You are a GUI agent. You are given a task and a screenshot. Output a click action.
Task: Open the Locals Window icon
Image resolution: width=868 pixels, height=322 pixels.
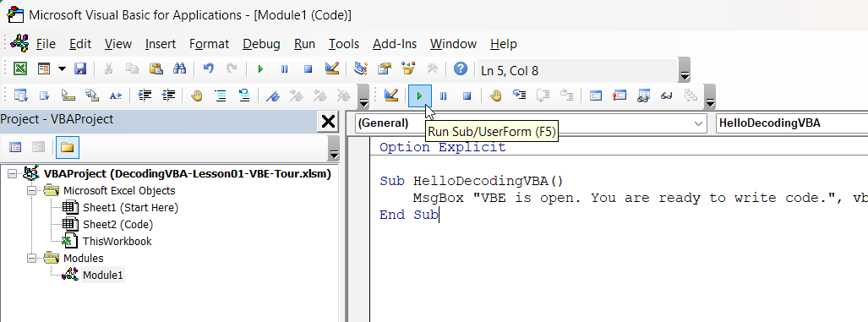(596, 96)
